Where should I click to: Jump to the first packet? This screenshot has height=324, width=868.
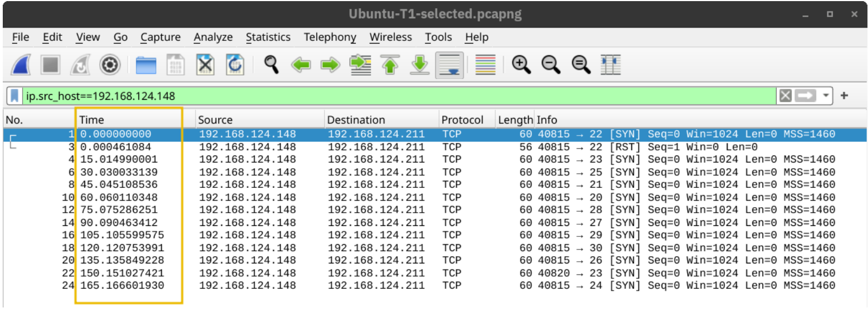(390, 65)
